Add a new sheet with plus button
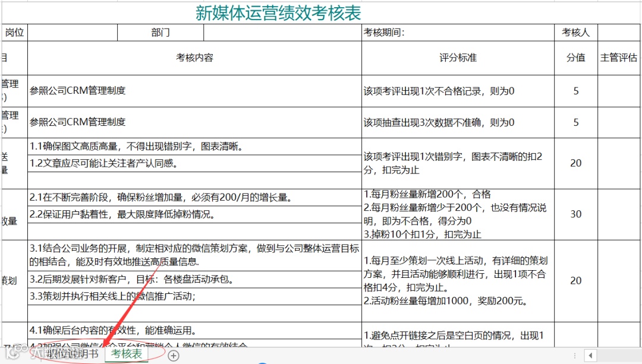Image resolution: width=642 pixels, height=364 pixels. click(174, 356)
